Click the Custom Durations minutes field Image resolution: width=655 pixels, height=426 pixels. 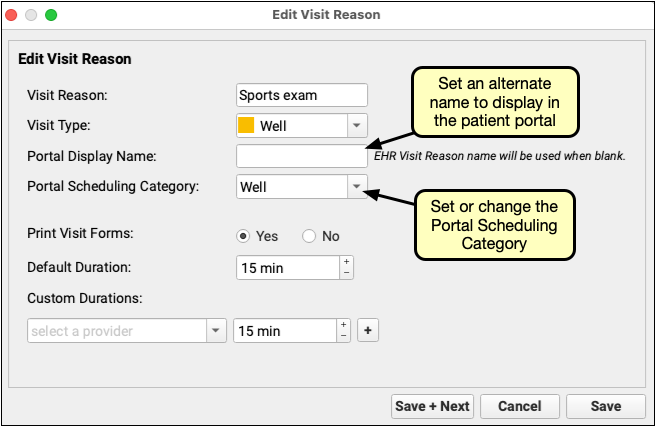[284, 331]
